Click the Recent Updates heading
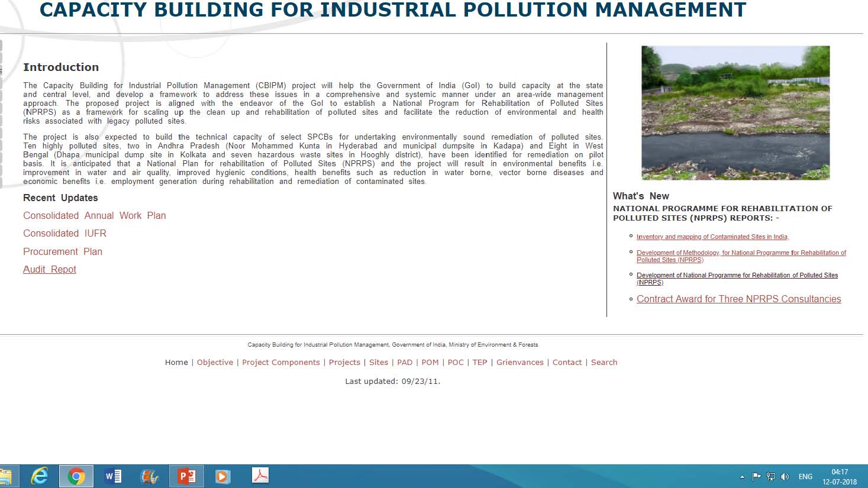 coord(60,198)
